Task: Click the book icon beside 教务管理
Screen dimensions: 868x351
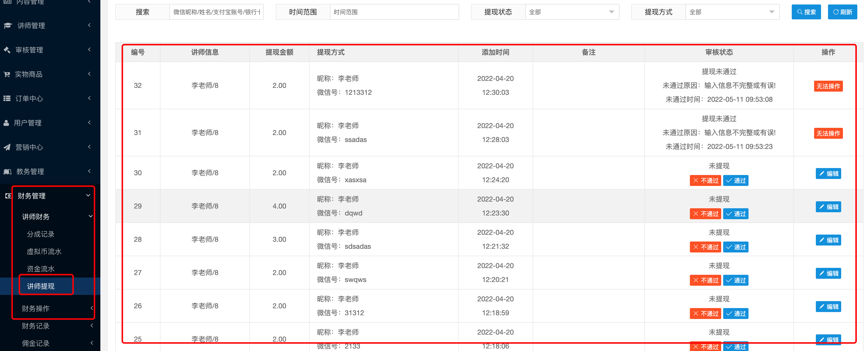Action: 7,172
